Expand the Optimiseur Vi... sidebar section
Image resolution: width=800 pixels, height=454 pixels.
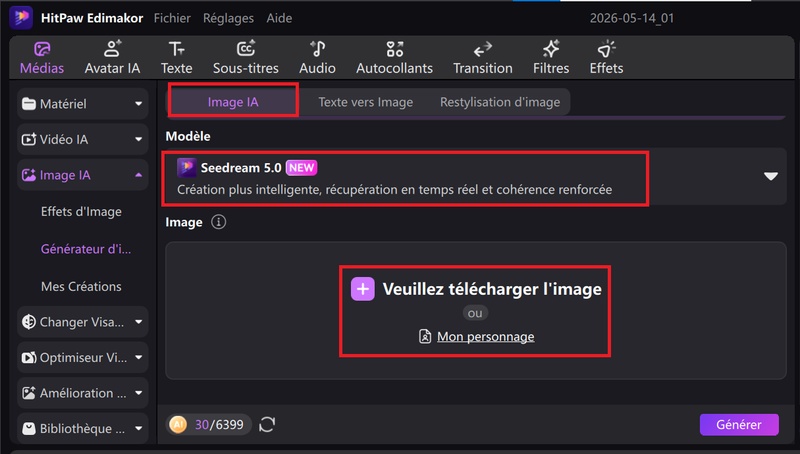tap(83, 358)
